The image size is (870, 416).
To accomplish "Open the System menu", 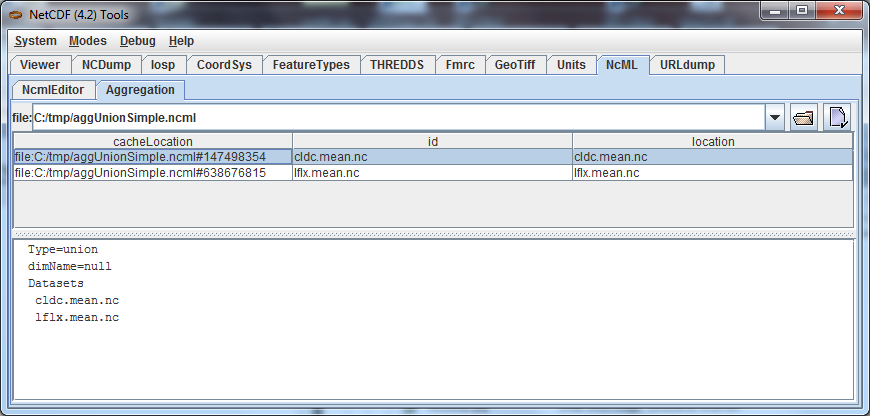I will click(35, 41).
